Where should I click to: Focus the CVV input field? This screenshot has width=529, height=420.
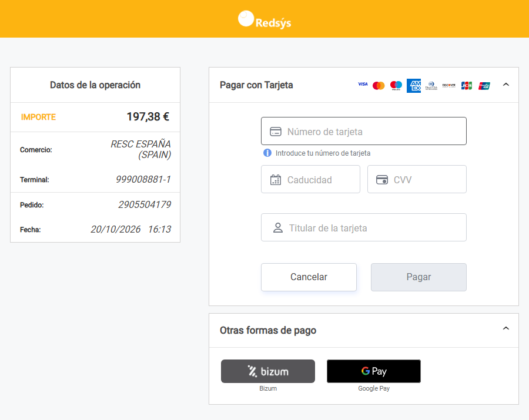pos(417,179)
